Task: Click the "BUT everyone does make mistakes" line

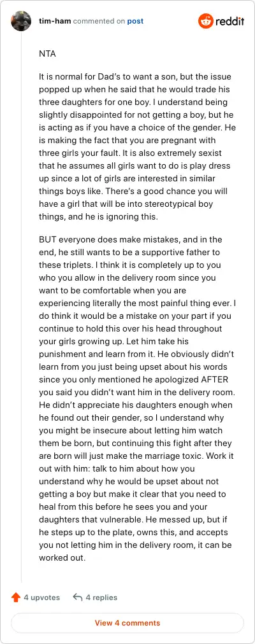Action: tap(131, 239)
